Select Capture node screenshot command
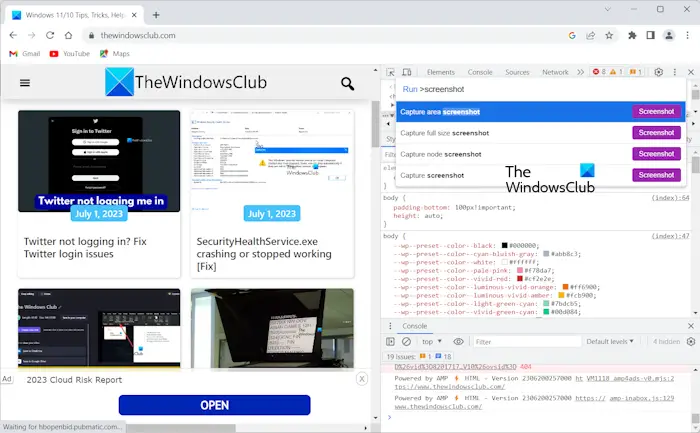Viewport: 700px width, 433px height. [540, 154]
